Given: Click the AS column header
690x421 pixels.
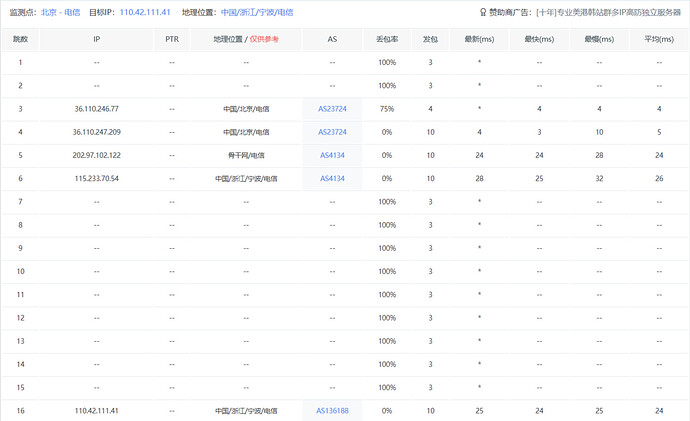Looking at the screenshot, I should 332,39.
